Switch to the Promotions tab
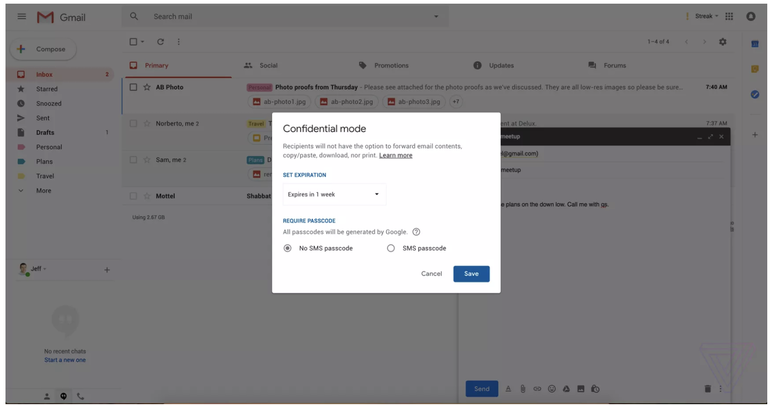The image size is (770, 406). (x=384, y=65)
